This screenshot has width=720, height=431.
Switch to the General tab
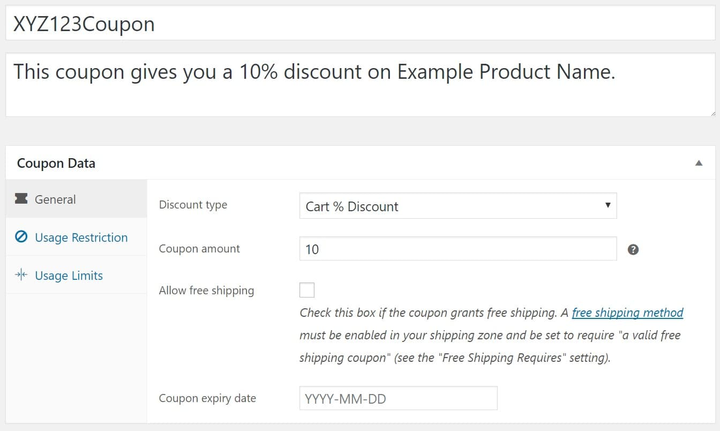pyautogui.click(x=55, y=199)
